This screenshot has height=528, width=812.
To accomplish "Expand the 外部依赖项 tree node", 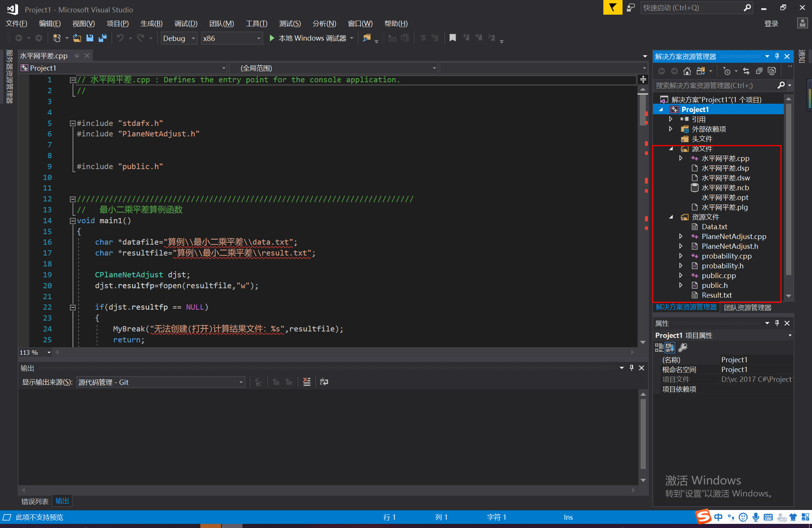I will (x=671, y=129).
